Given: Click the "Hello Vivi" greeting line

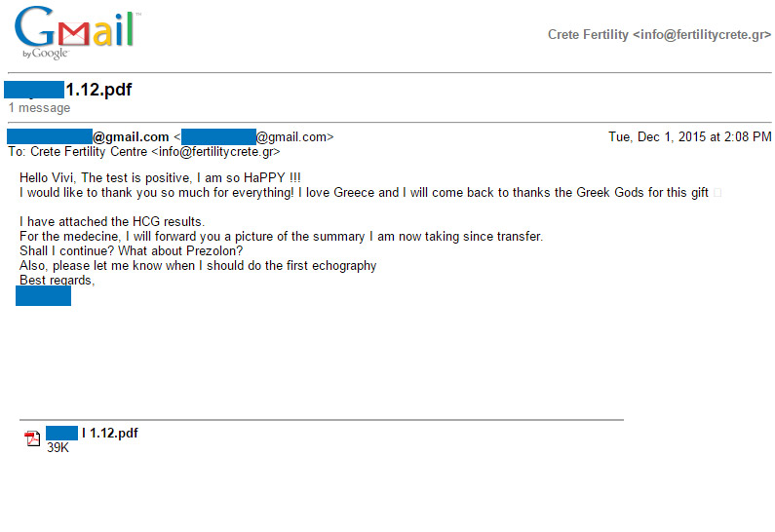Looking at the screenshot, I should 160,178.
